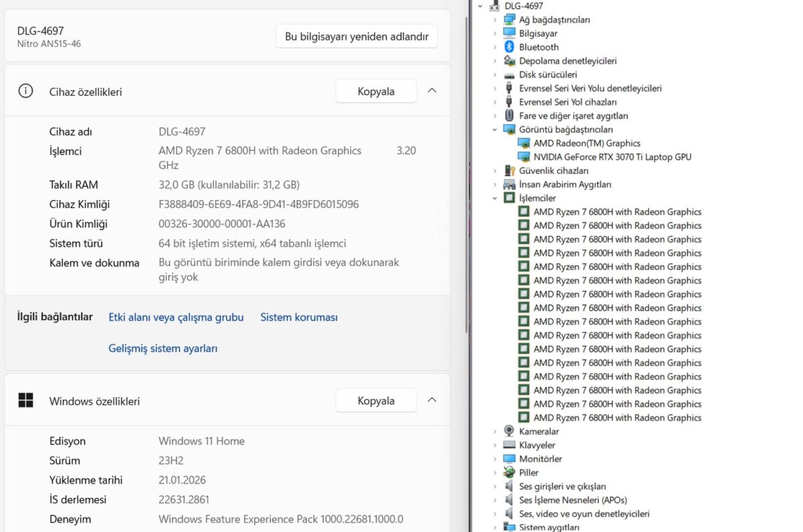This screenshot has height=532, width=803.
Task: Collapse the DLG-4697 root tree node
Action: click(x=480, y=6)
